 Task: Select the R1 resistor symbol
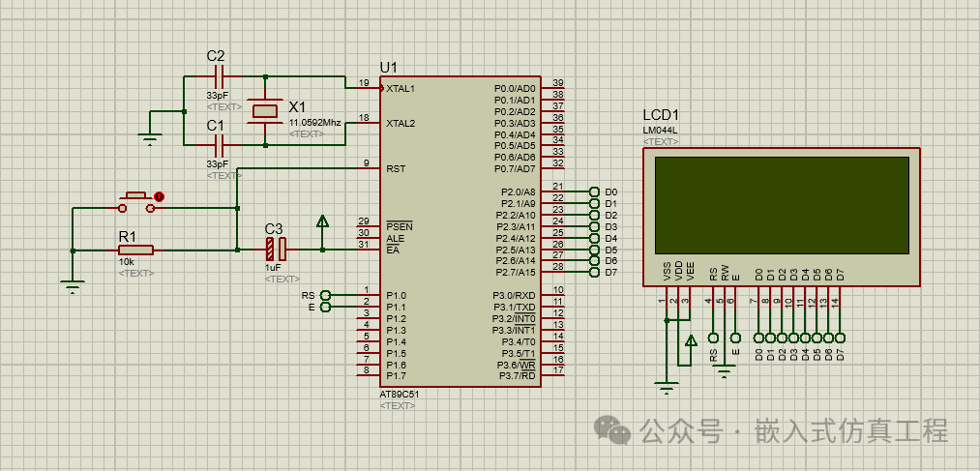pos(135,250)
